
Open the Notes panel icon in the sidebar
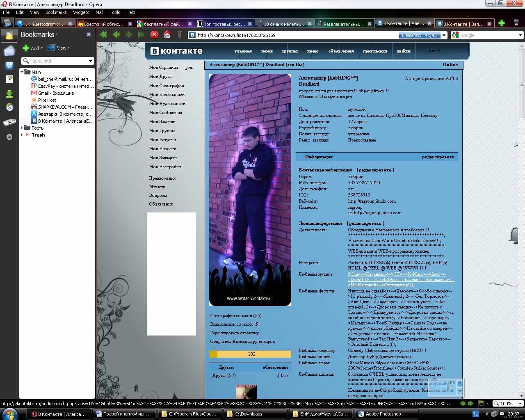click(9, 79)
